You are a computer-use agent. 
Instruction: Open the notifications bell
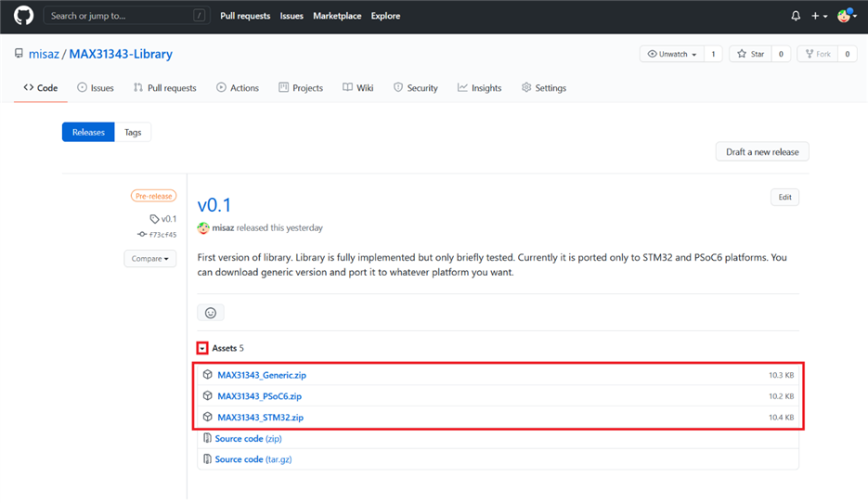click(x=796, y=16)
